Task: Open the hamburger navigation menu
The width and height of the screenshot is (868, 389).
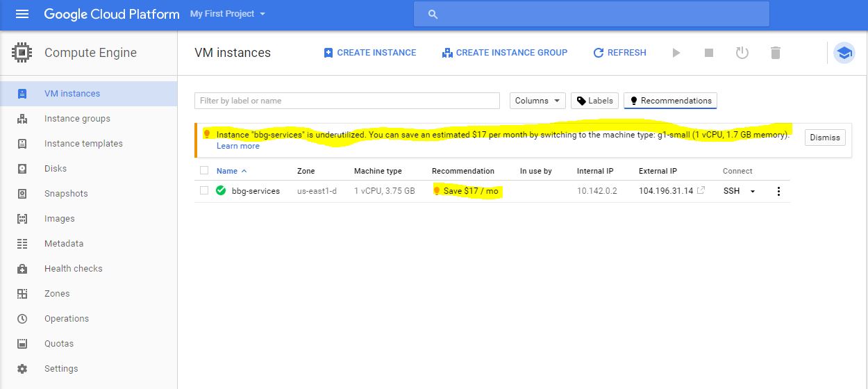Action: click(22, 14)
